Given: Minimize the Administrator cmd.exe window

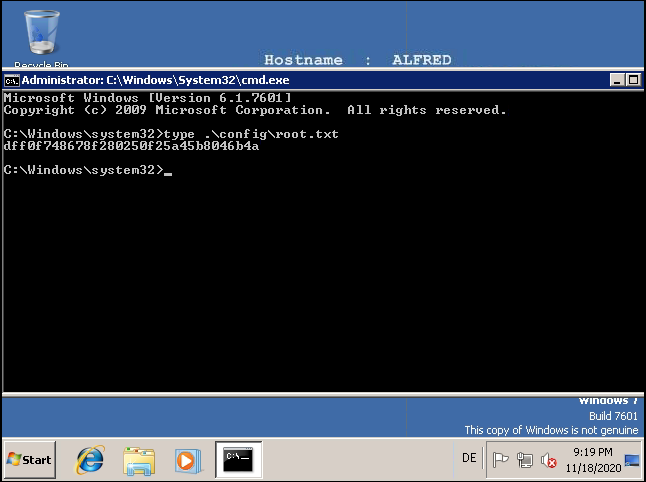Looking at the screenshot, I should coord(618,80).
